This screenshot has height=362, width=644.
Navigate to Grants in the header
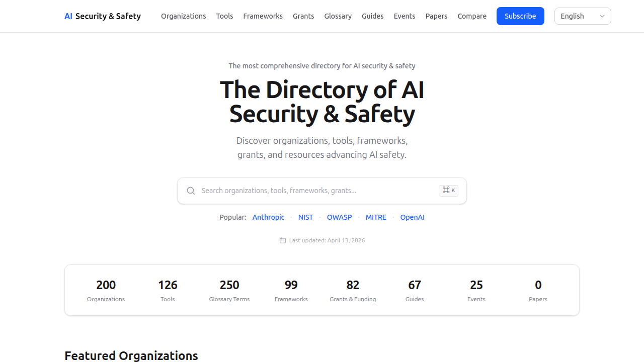point(303,16)
